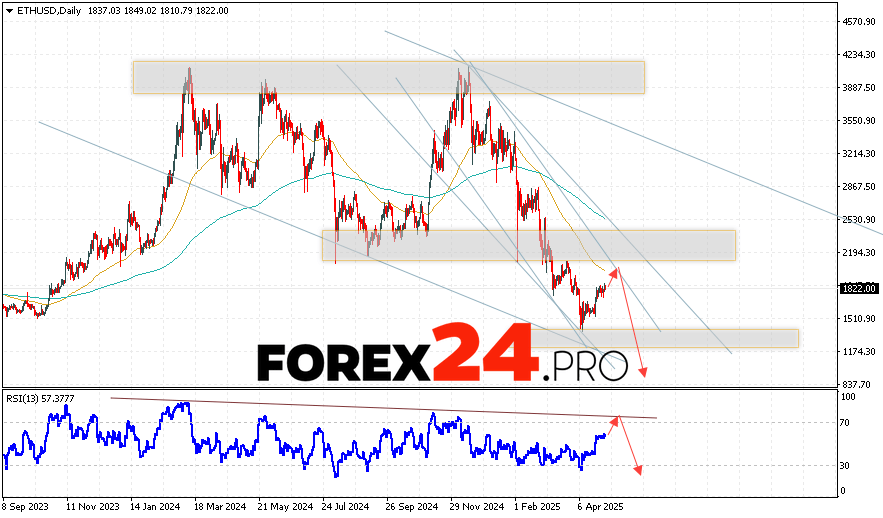Select the current price tag 1822.00
This screenshot has width=883, height=518.
click(858, 288)
